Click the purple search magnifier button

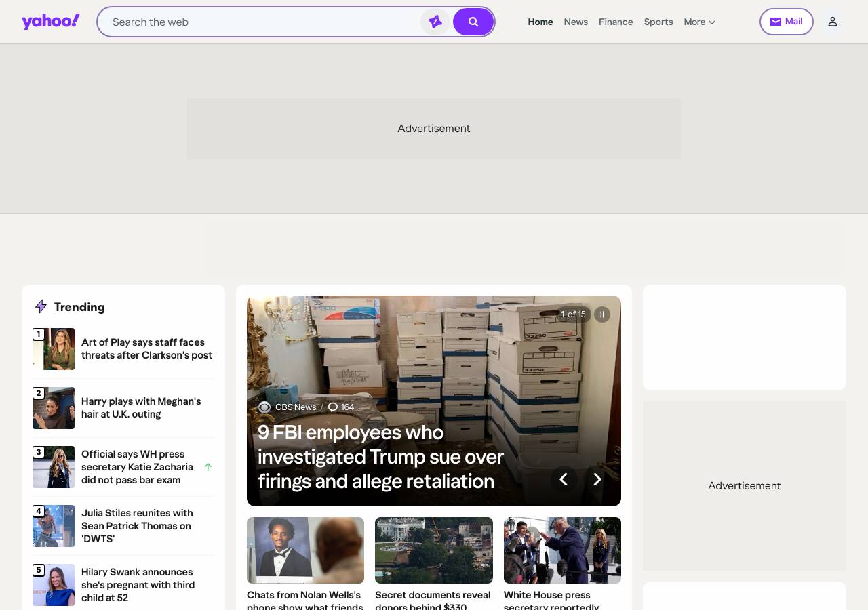(473, 22)
